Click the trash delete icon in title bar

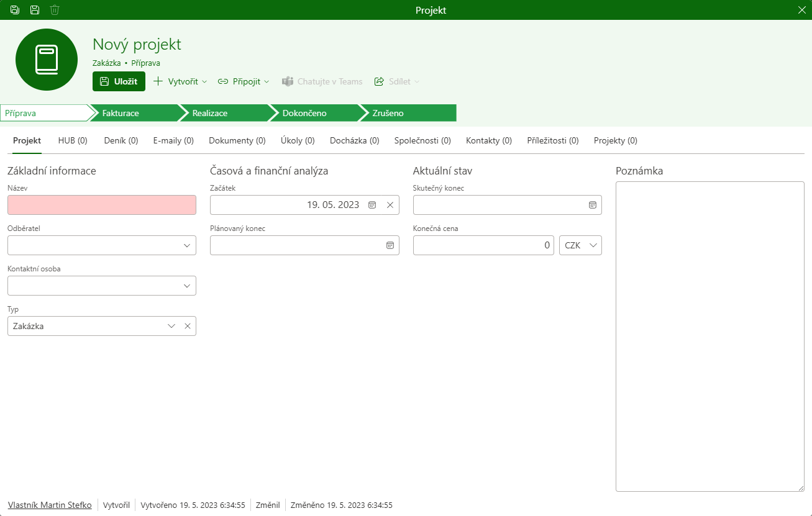tap(55, 10)
